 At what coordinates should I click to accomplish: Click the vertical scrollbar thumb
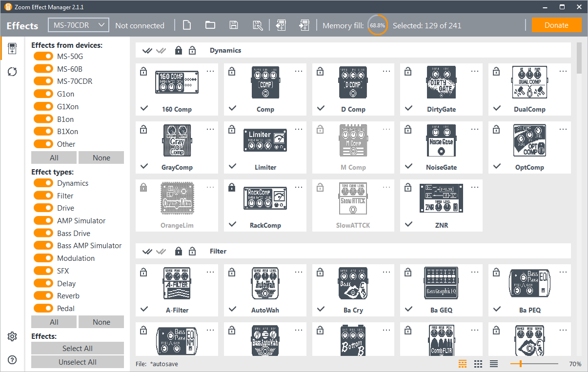tap(579, 58)
